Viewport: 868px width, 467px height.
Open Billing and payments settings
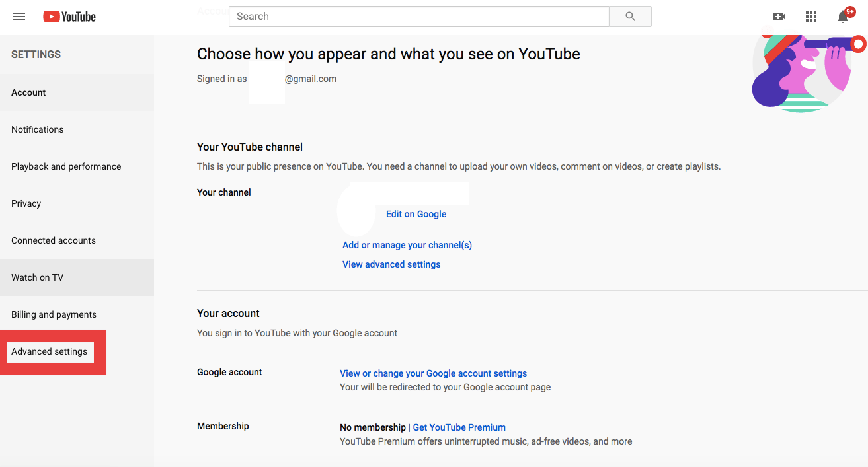pos(77,314)
